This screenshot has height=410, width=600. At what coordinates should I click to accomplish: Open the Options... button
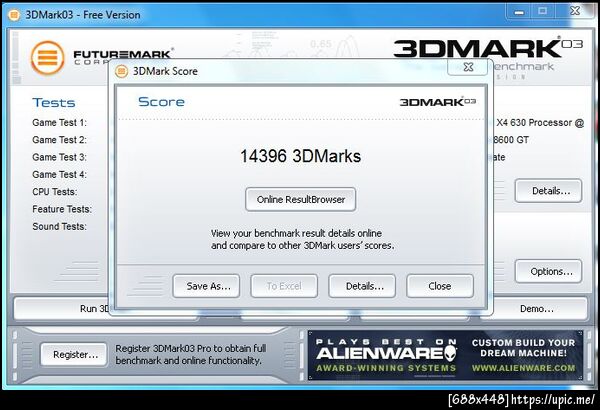[x=549, y=271]
